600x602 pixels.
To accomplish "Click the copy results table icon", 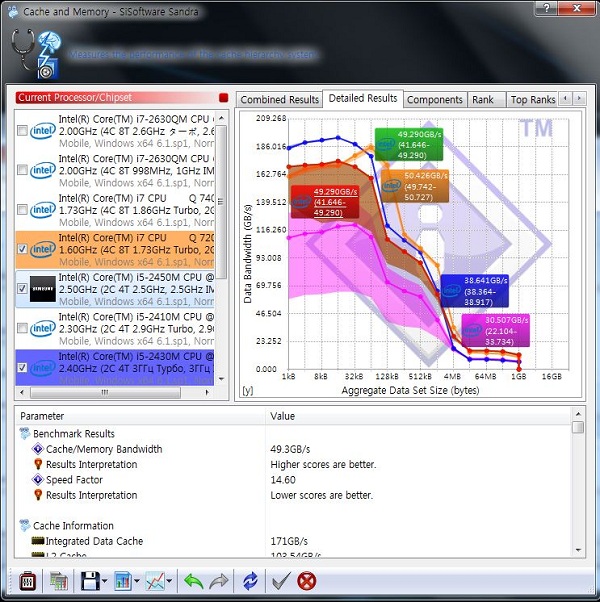I will click(x=59, y=581).
